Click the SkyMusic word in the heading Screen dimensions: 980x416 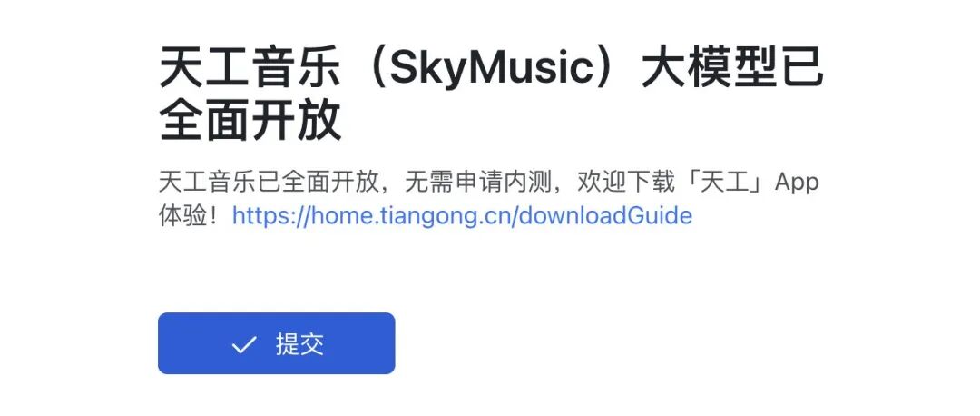(x=489, y=70)
